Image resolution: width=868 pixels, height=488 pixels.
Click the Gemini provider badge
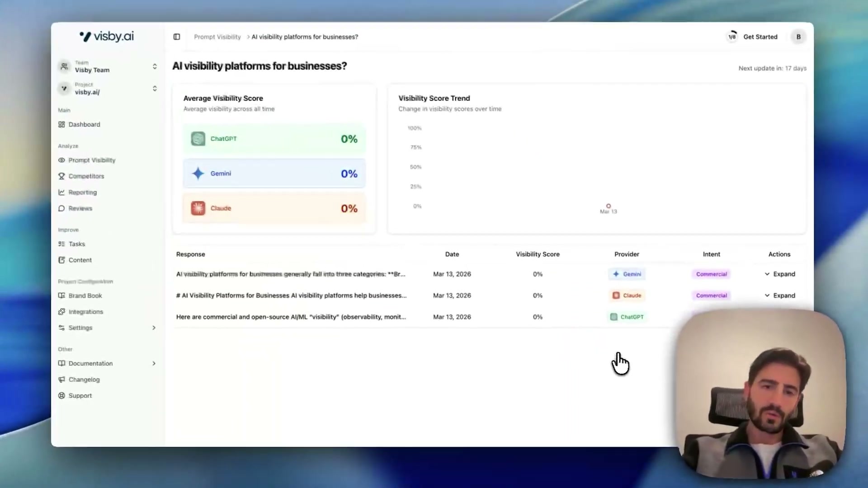tap(627, 274)
